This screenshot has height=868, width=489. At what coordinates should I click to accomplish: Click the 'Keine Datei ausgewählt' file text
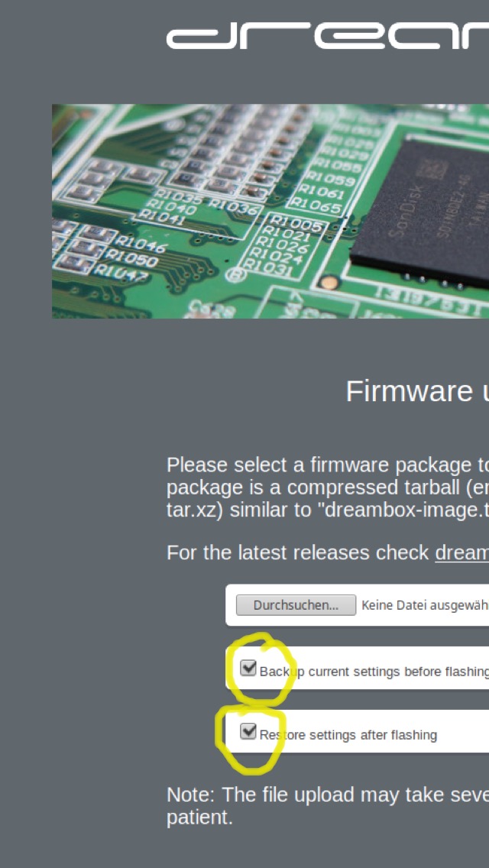tap(425, 605)
